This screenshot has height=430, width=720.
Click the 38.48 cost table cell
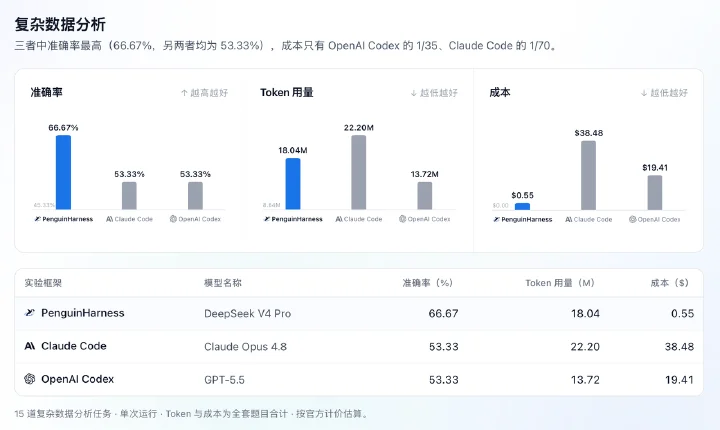tap(679, 346)
